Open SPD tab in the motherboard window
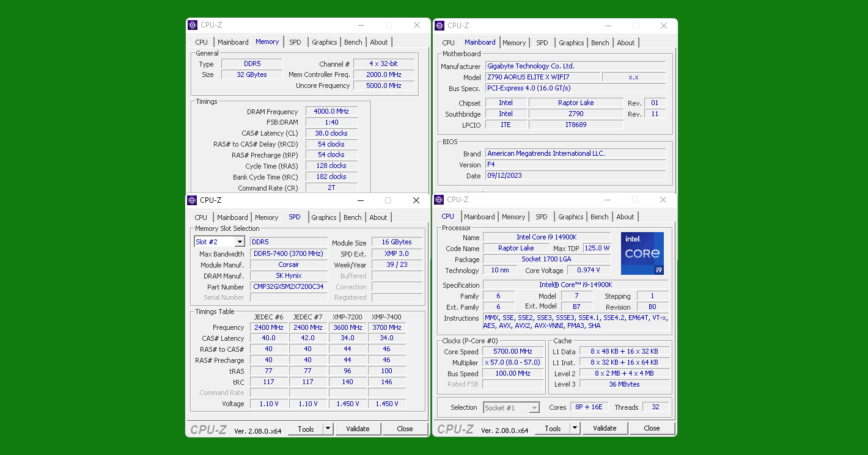The width and height of the screenshot is (868, 455). [542, 43]
